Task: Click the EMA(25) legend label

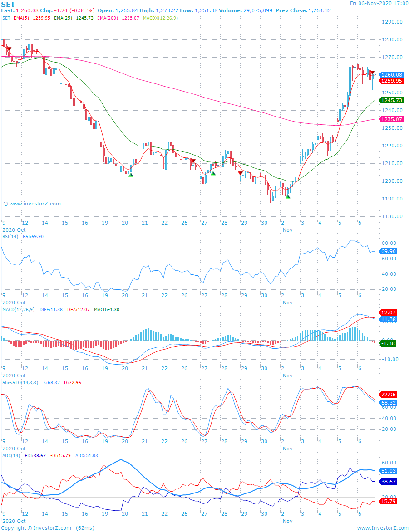Action: (x=63, y=18)
